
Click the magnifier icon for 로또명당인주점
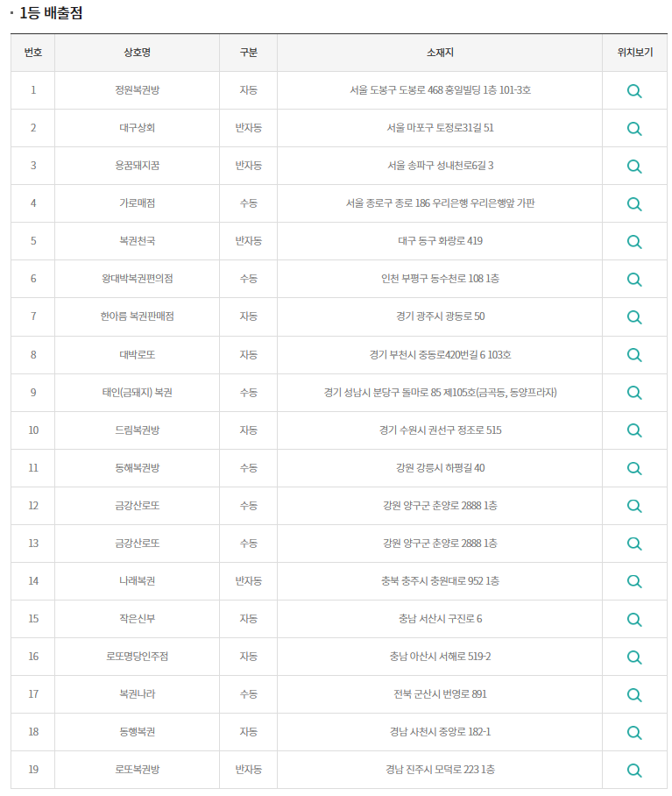634,656
